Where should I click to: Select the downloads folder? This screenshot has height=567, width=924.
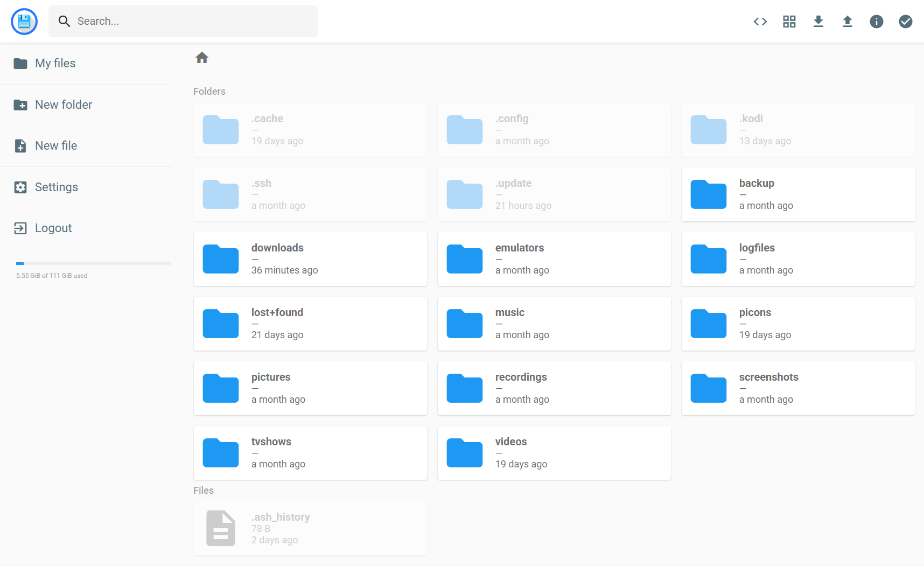pos(310,259)
